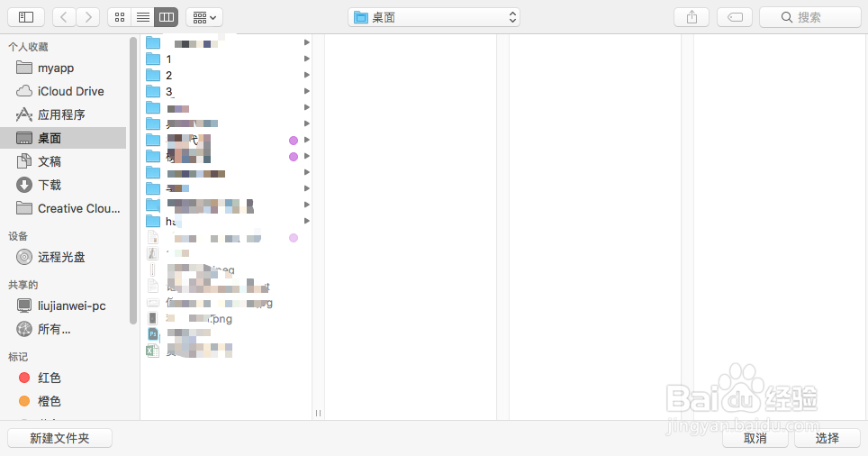Select 桌面 in the sidebar
This screenshot has height=456, width=868.
[63, 138]
